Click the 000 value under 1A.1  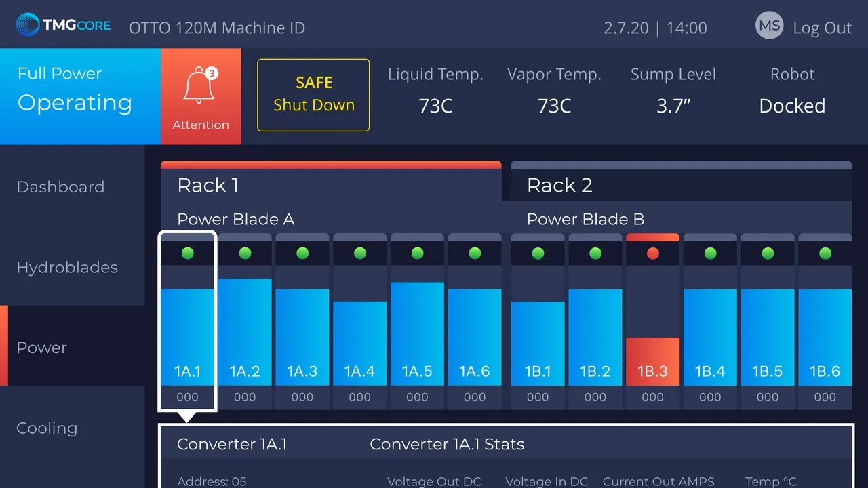tap(188, 398)
